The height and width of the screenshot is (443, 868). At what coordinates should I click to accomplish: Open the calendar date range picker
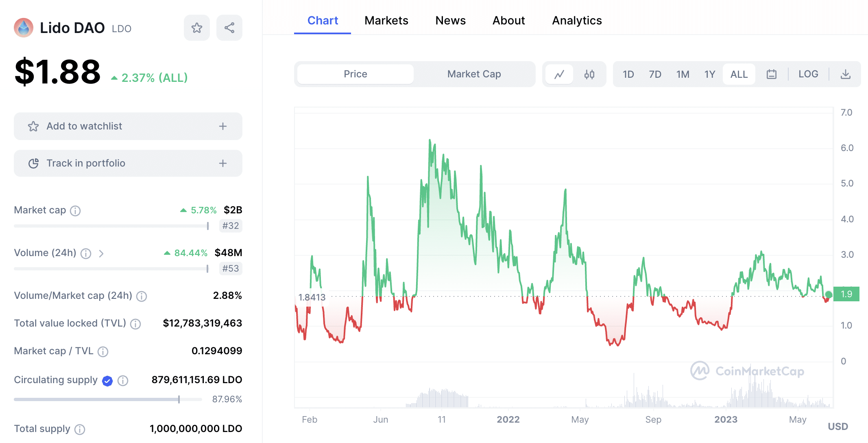[772, 74]
